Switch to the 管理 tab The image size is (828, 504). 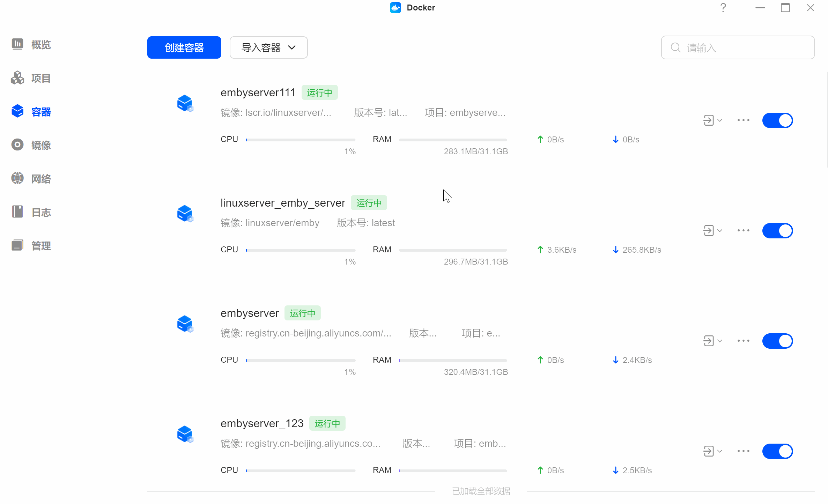[41, 246]
